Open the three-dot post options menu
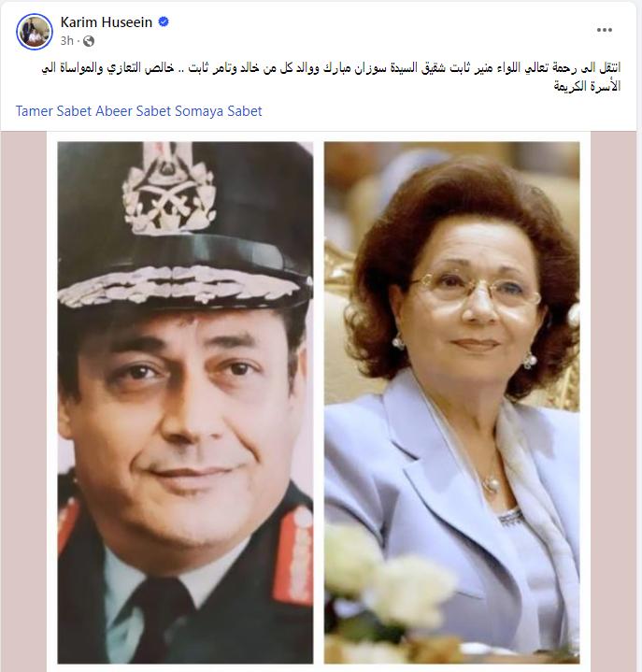This screenshot has height=672, width=642. tap(605, 30)
